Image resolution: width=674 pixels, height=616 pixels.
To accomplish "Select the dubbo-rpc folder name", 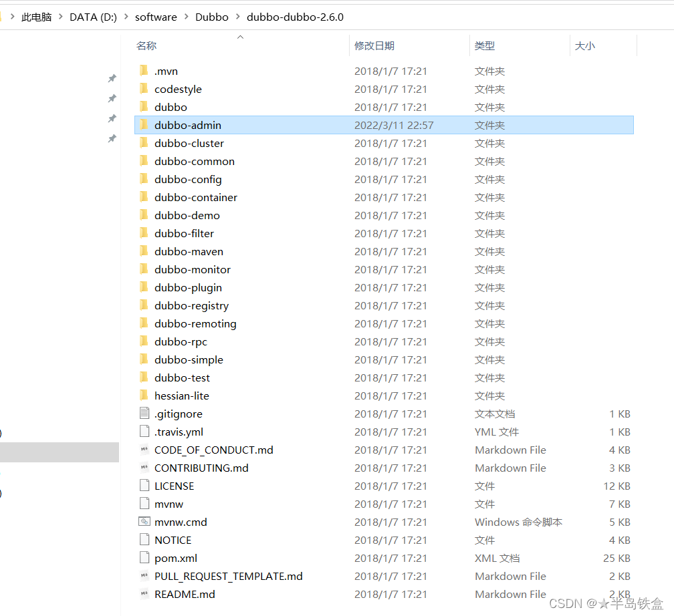I will click(x=181, y=341).
